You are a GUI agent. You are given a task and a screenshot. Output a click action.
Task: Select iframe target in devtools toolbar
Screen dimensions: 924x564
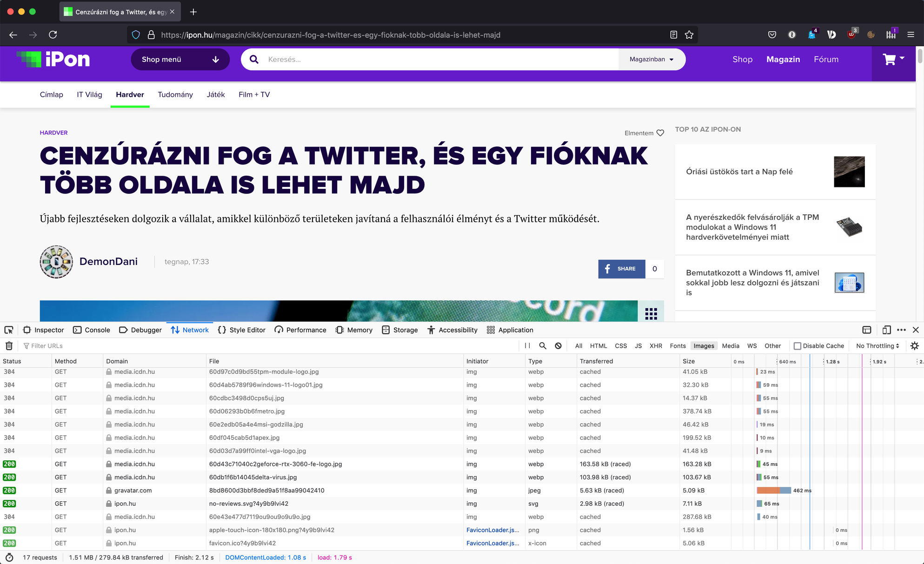click(x=867, y=330)
